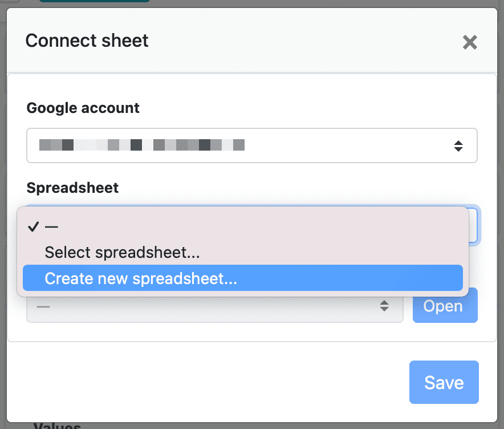Click the Google account selector arrows
Image resolution: width=504 pixels, height=429 pixels.
(x=458, y=146)
